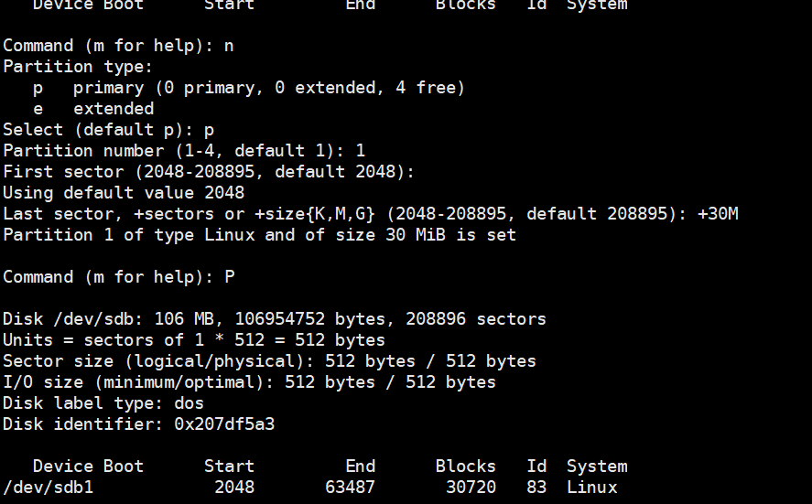The width and height of the screenshot is (812, 504).
Task: Click the Blocks value 30720
Action: [x=471, y=488]
